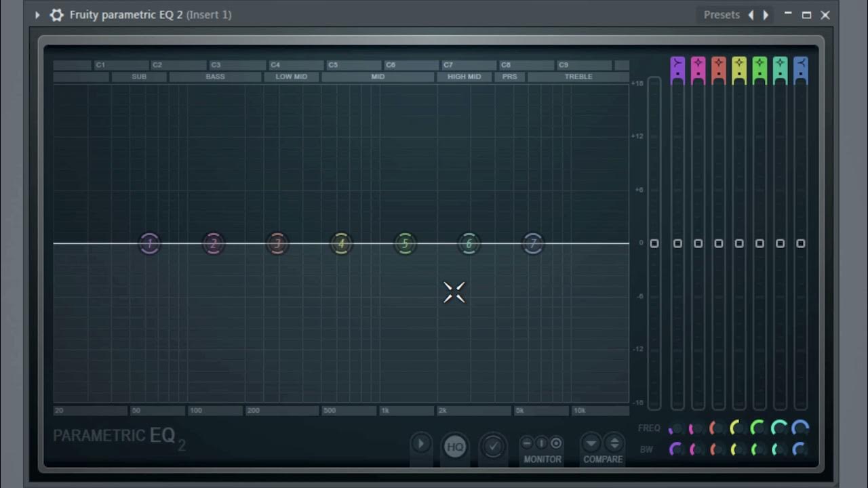Screen dimensions: 868x488
Task: Select EQ band 5 node on the curve
Action: [x=405, y=243]
